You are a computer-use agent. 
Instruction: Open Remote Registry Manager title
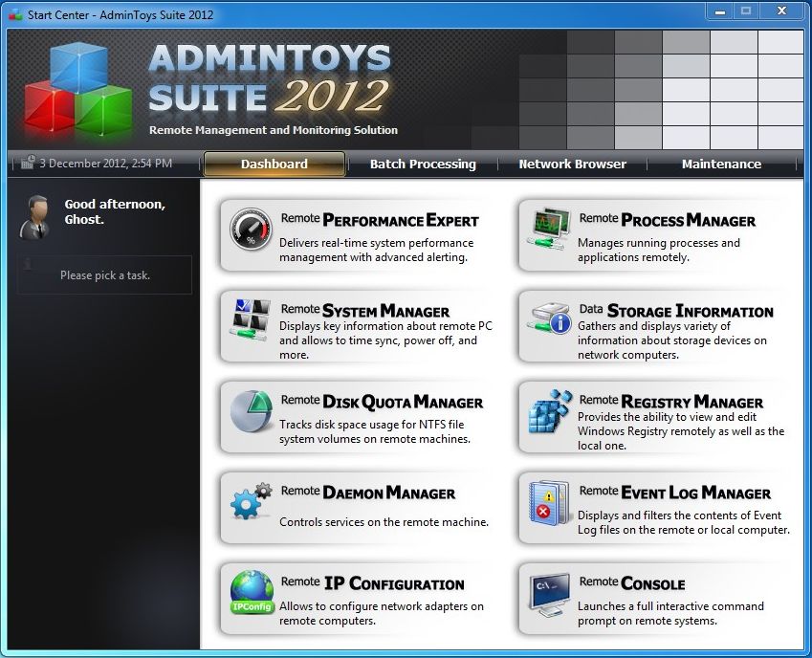pyautogui.click(x=670, y=402)
